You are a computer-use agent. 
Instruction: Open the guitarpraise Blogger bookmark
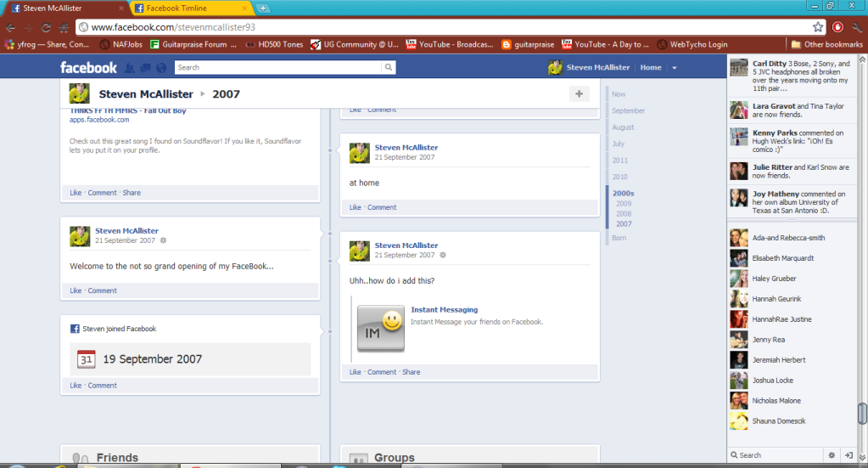(528, 44)
